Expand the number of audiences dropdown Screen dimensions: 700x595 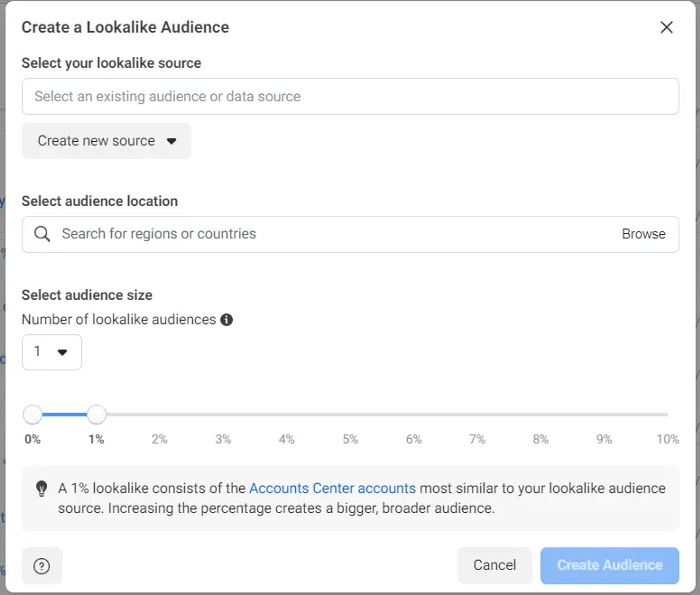tap(52, 352)
